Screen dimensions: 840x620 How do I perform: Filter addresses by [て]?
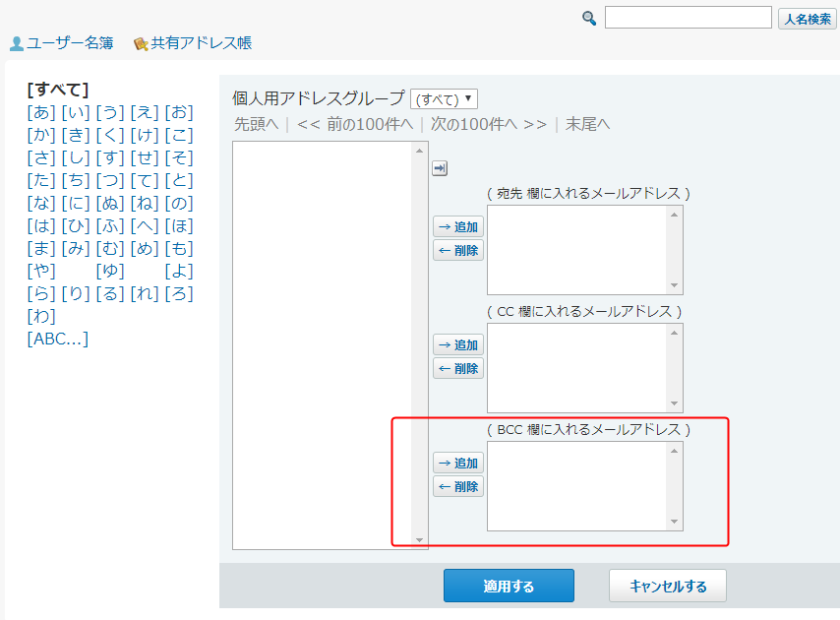tap(145, 181)
